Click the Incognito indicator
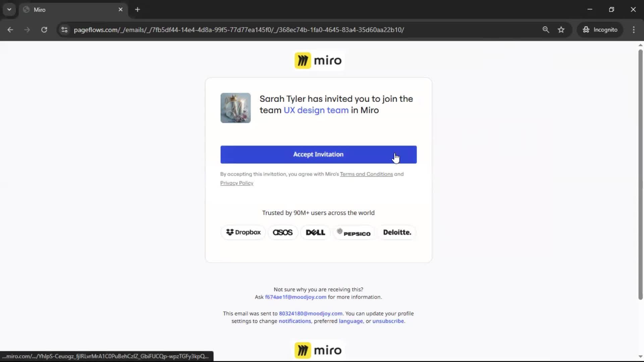The height and width of the screenshot is (362, 644). [600, 30]
